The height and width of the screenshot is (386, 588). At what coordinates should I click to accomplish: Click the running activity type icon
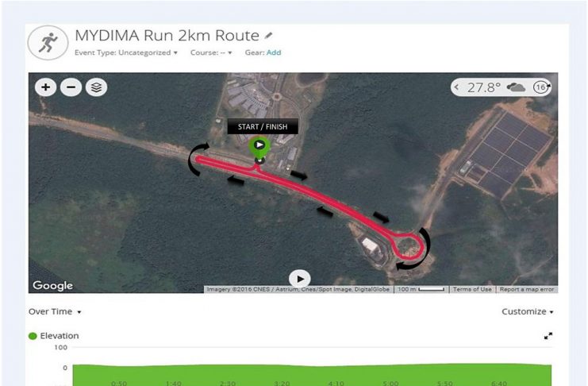pyautogui.click(x=48, y=42)
